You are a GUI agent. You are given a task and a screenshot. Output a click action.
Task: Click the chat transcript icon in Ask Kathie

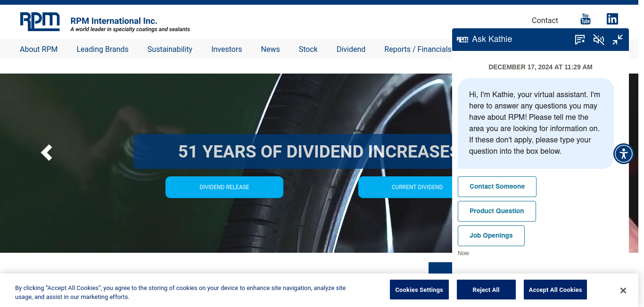580,40
